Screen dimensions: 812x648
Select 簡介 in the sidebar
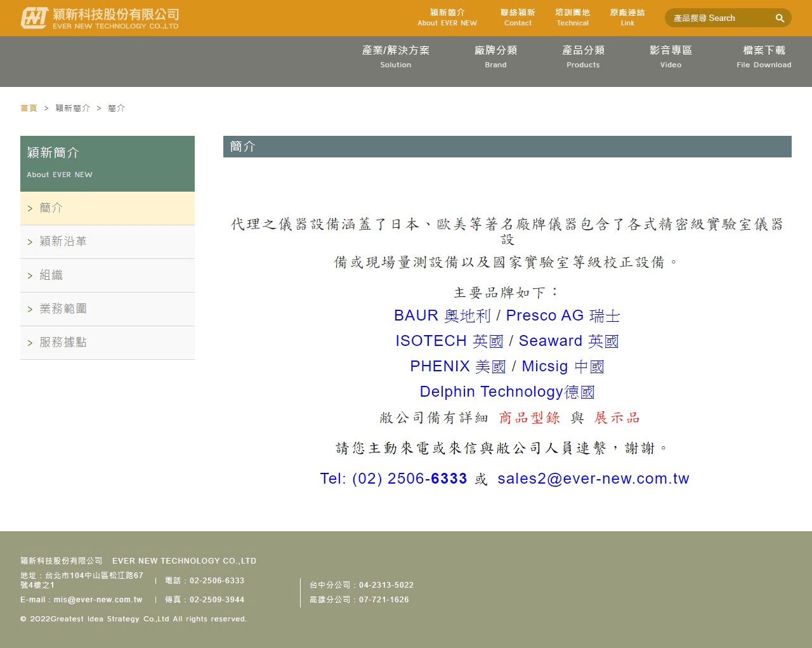[x=107, y=208]
